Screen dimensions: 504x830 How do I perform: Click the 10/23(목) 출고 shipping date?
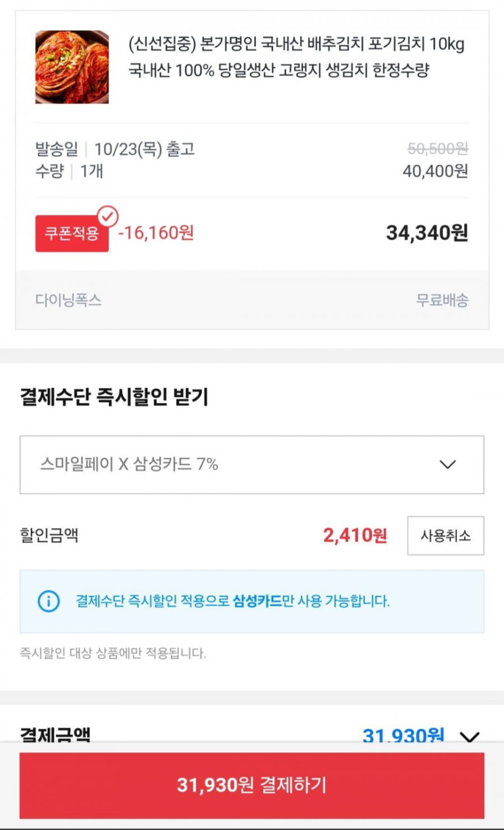coord(144,149)
